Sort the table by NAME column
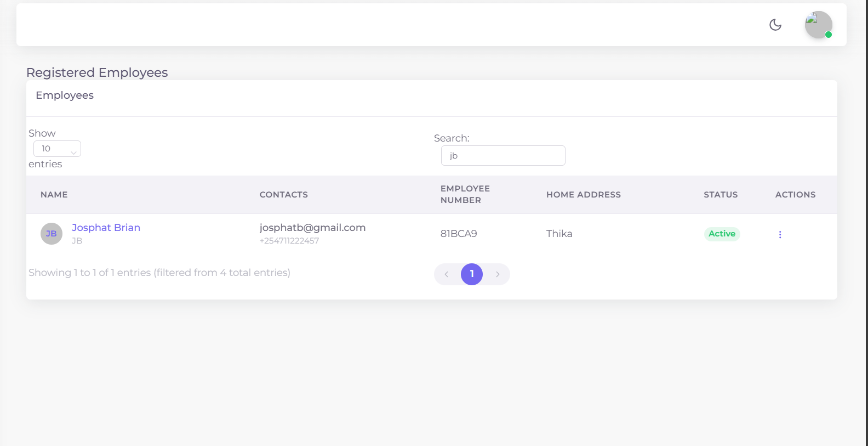The height and width of the screenshot is (446, 868). tap(54, 195)
